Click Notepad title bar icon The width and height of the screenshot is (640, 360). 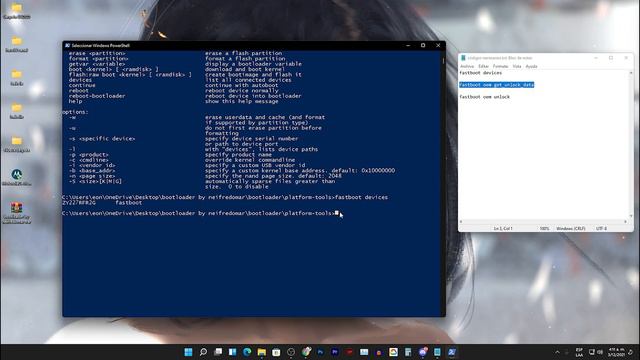coord(463,58)
